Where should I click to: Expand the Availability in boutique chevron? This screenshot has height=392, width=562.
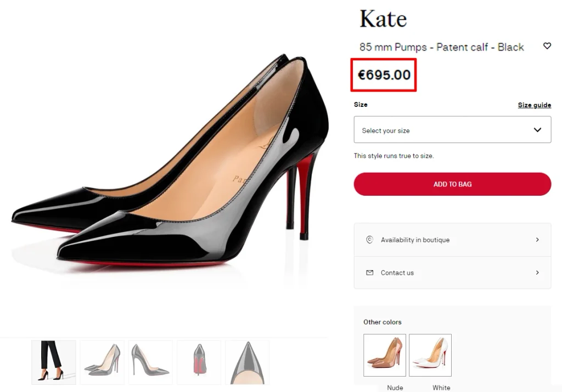(x=537, y=240)
